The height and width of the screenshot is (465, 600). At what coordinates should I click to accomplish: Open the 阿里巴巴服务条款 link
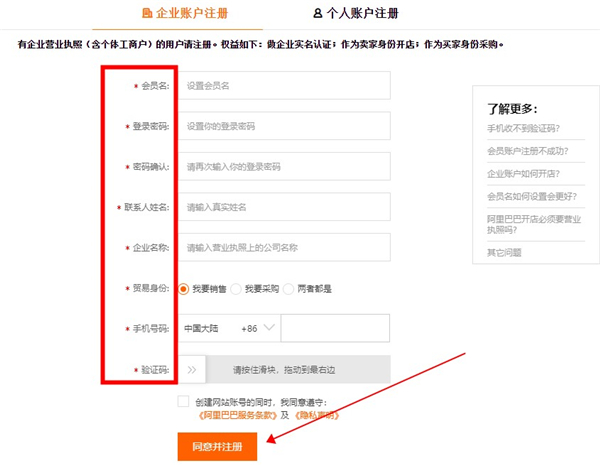pyautogui.click(x=236, y=414)
